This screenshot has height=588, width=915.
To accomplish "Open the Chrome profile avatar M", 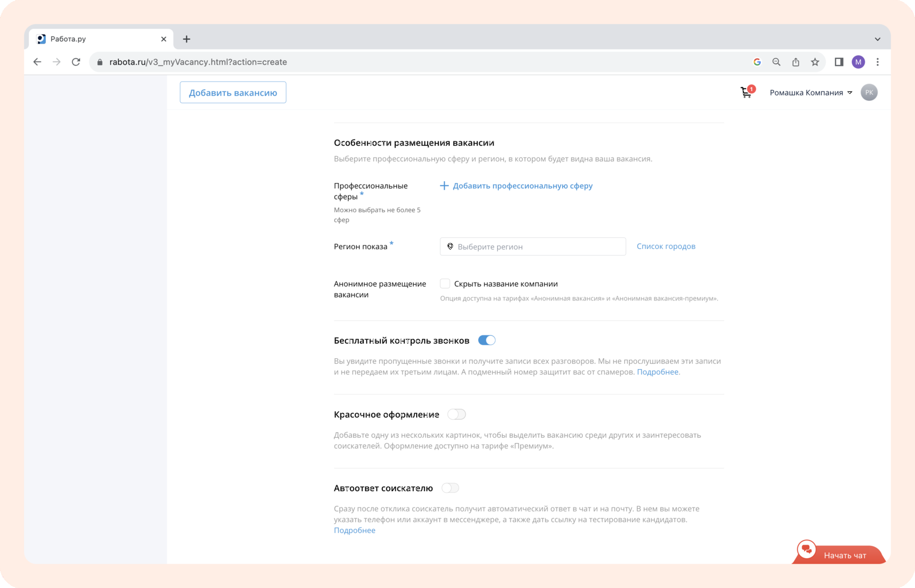I will [x=858, y=62].
